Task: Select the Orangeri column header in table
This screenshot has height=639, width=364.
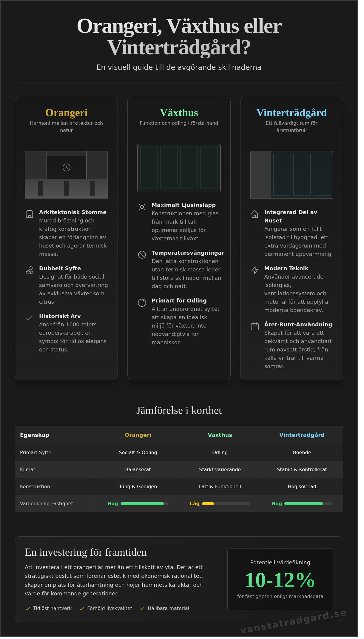Action: click(x=138, y=435)
